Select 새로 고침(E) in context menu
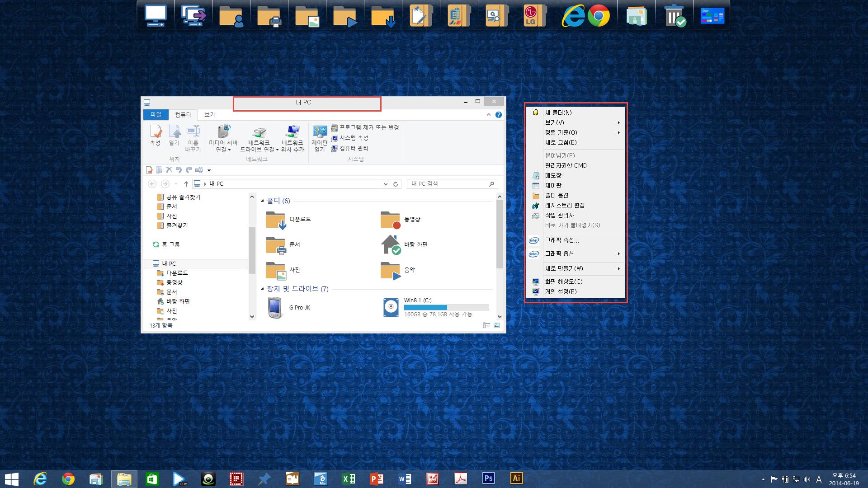868x488 pixels. [x=576, y=142]
